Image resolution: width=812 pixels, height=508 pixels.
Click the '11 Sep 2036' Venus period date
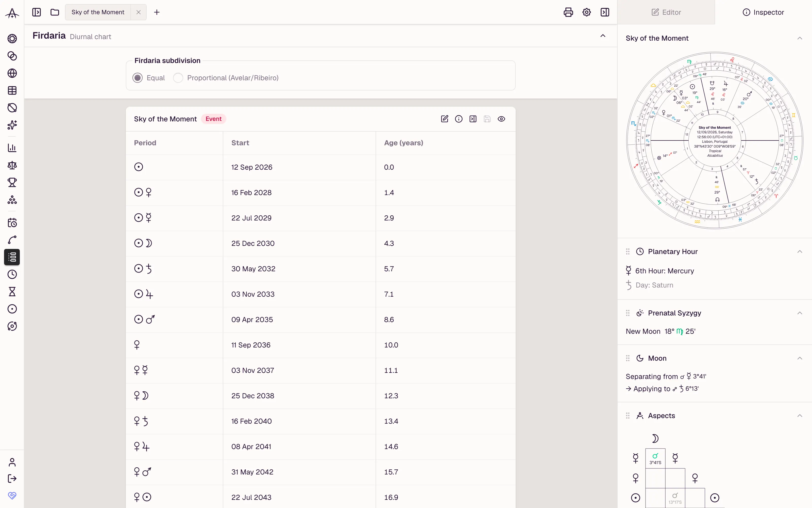pos(299,345)
